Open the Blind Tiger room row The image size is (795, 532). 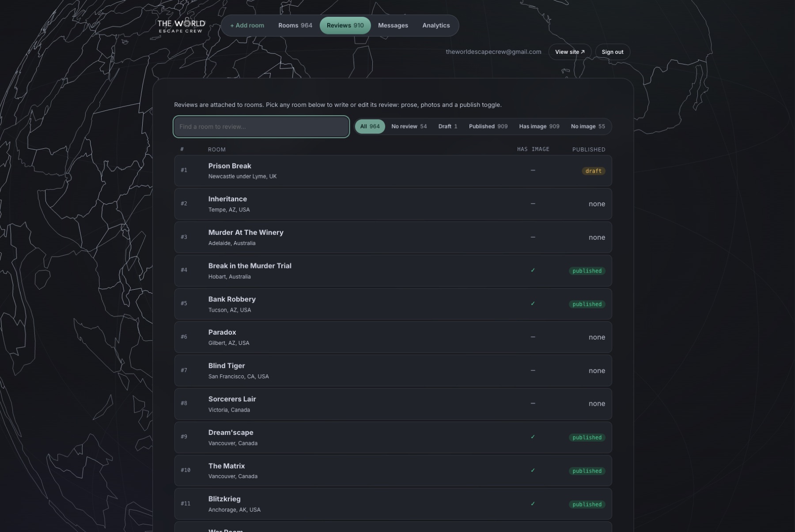[393, 371]
